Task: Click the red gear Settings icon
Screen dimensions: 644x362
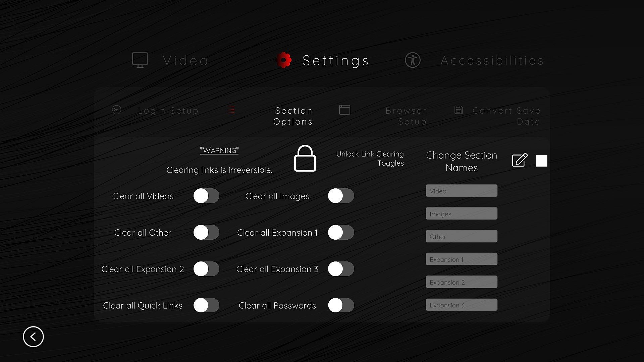Action: click(x=284, y=60)
